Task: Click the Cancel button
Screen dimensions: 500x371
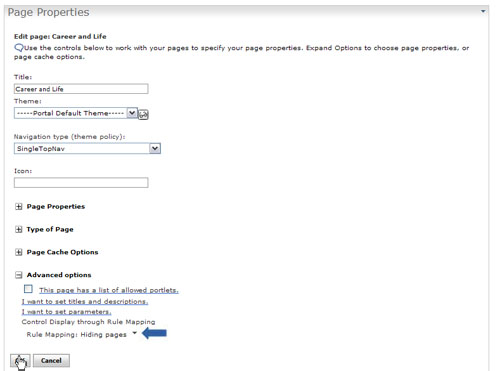Action: tap(51, 361)
